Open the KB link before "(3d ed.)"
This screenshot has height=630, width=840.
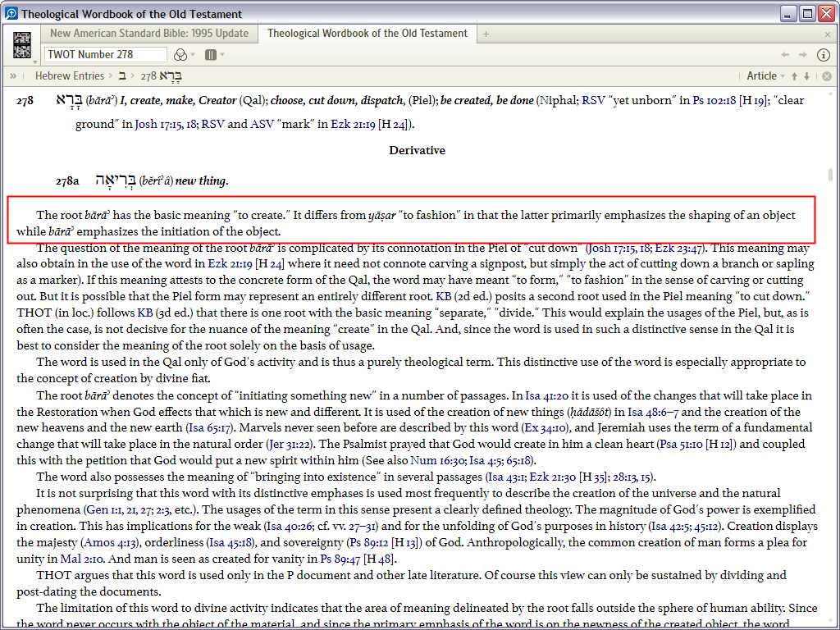144,313
